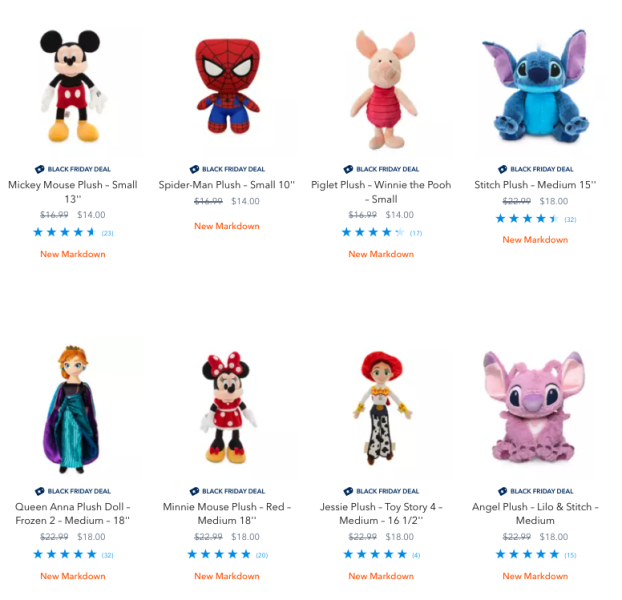Click Mickey Mouse plush star rating
The width and height of the screenshot is (622, 600).
(65, 233)
